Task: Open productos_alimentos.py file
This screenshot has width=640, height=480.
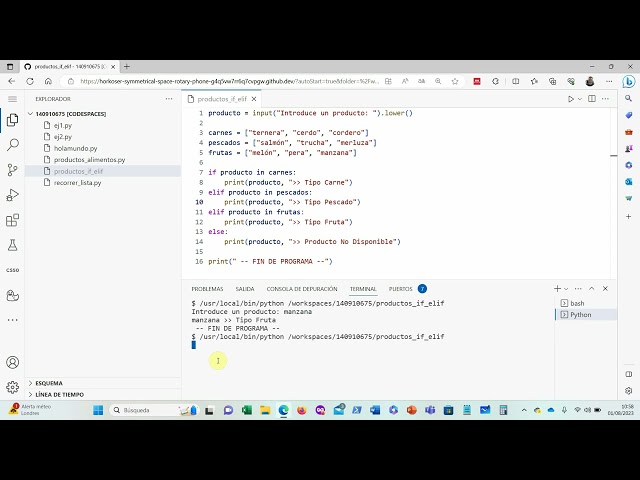Action: tap(89, 160)
